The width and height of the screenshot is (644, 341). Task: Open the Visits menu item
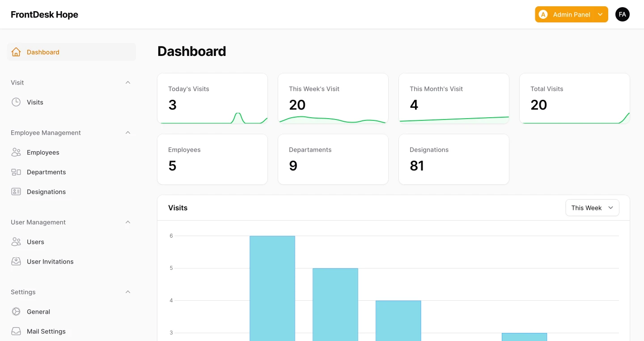tap(72, 102)
